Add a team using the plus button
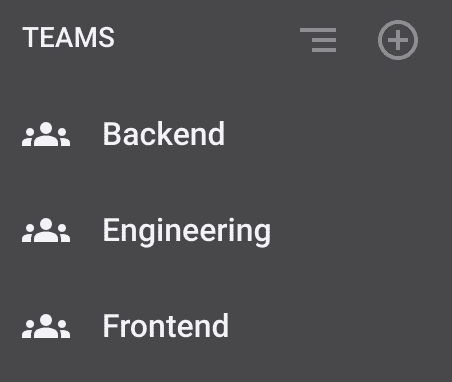Viewport: 452px width, 382px height. [x=398, y=40]
